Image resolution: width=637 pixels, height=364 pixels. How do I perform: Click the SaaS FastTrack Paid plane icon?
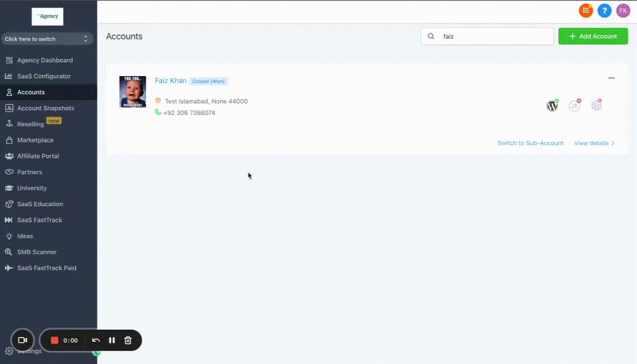[x=9, y=267]
